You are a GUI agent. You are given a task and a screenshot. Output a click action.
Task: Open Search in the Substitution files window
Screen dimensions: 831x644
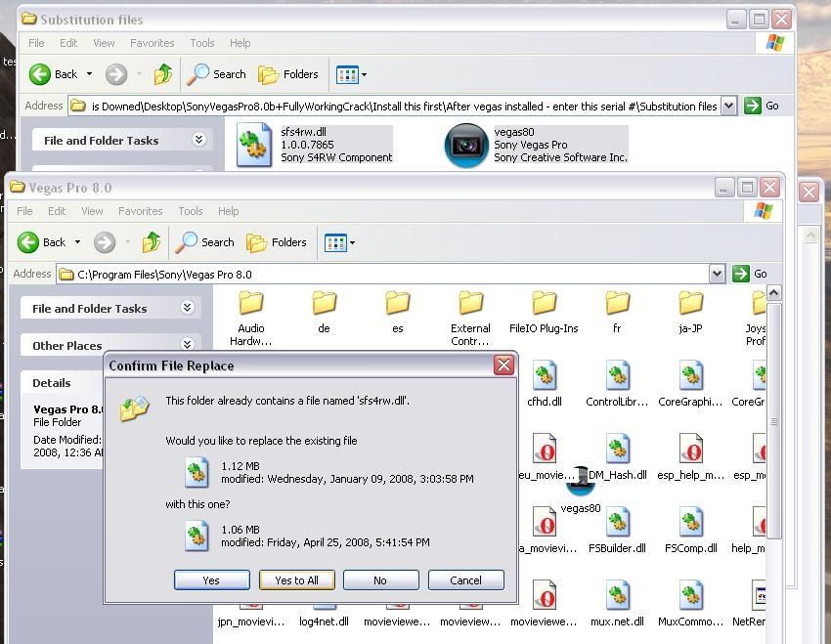tap(217, 74)
